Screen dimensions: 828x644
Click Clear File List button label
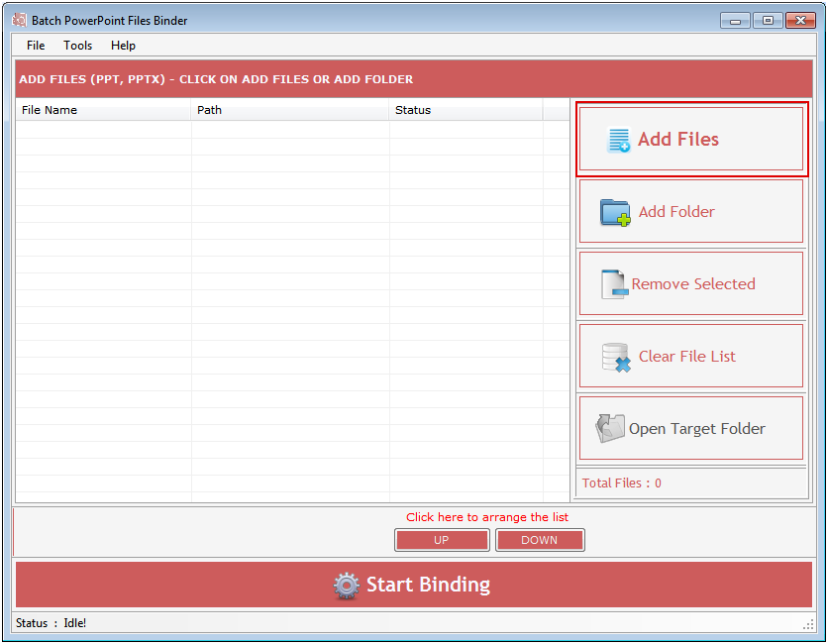pos(687,357)
